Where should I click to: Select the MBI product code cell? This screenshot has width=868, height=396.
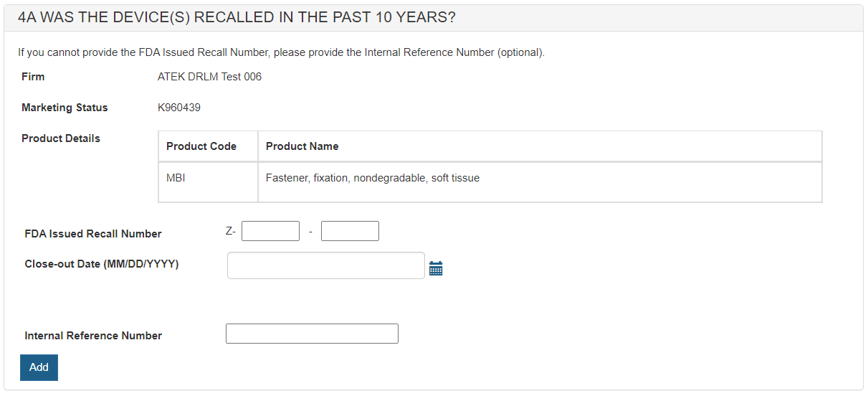coord(176,178)
